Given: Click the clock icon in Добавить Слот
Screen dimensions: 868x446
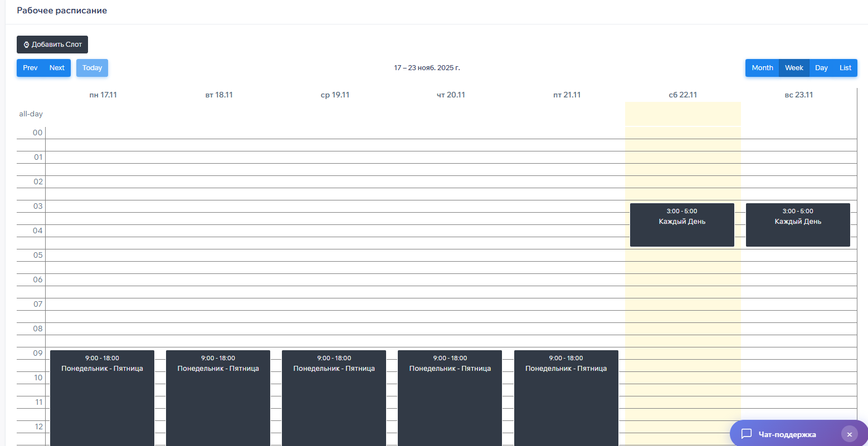Looking at the screenshot, I should [26, 45].
